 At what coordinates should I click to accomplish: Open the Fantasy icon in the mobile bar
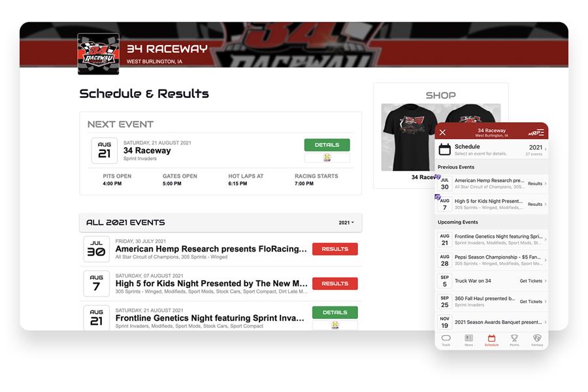(x=537, y=340)
